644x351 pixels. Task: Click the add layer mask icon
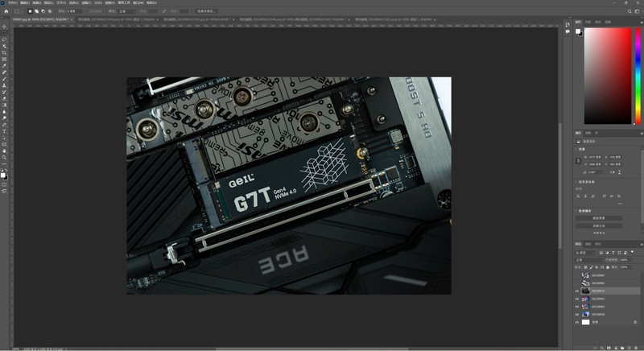(x=609, y=348)
